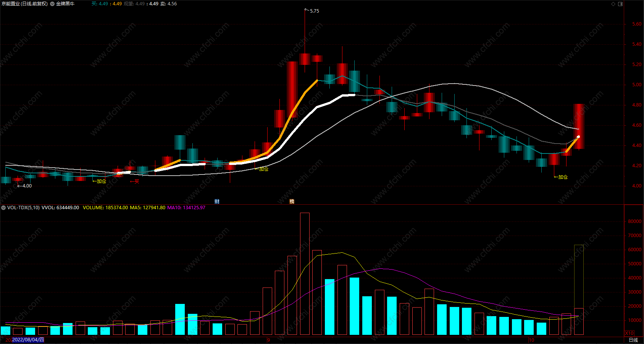Image resolution: width=644 pixels, height=344 pixels.
Task: Click the 4.00 low price annotation
Action: point(27,186)
